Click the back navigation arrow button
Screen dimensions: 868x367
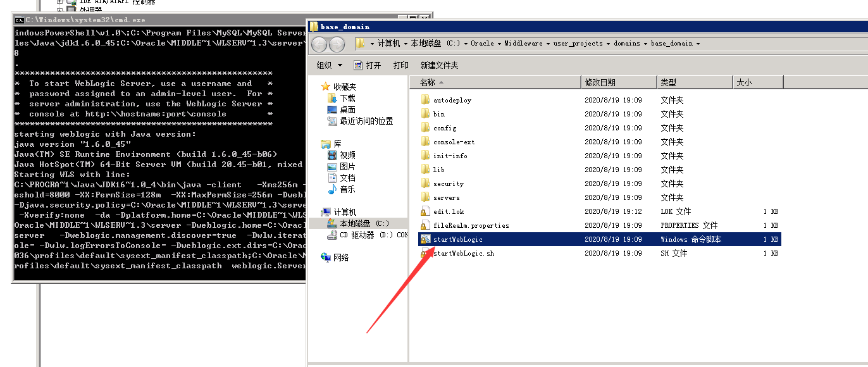tap(319, 44)
